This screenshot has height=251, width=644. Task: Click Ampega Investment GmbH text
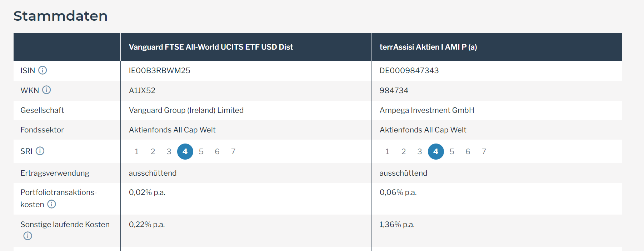(x=427, y=110)
